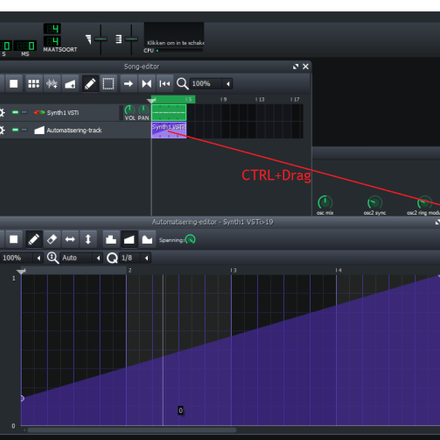
Task: Stop playback in the Automatisering-editor
Action: (14, 239)
